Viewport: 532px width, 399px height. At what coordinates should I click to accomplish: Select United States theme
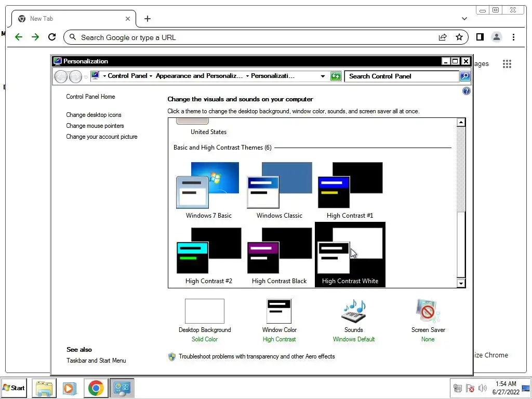(x=208, y=131)
